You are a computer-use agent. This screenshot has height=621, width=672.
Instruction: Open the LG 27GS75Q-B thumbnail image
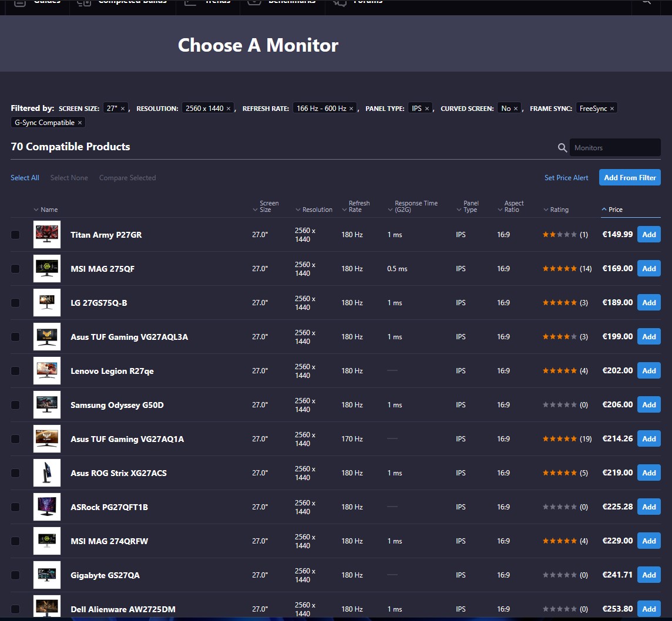pos(47,303)
